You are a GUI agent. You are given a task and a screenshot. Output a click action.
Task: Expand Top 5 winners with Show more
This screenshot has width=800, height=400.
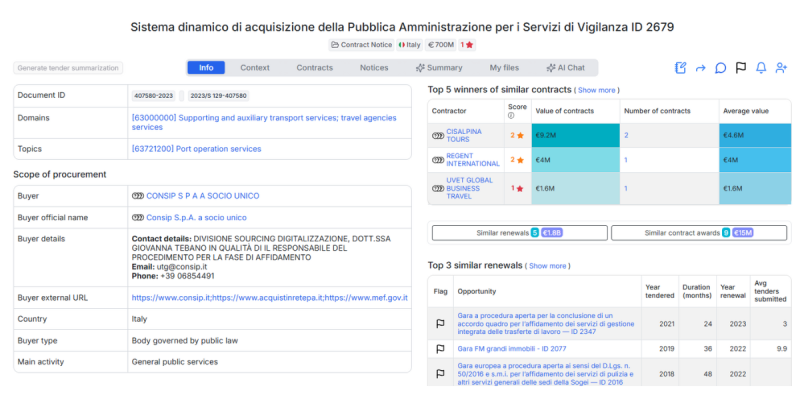596,90
